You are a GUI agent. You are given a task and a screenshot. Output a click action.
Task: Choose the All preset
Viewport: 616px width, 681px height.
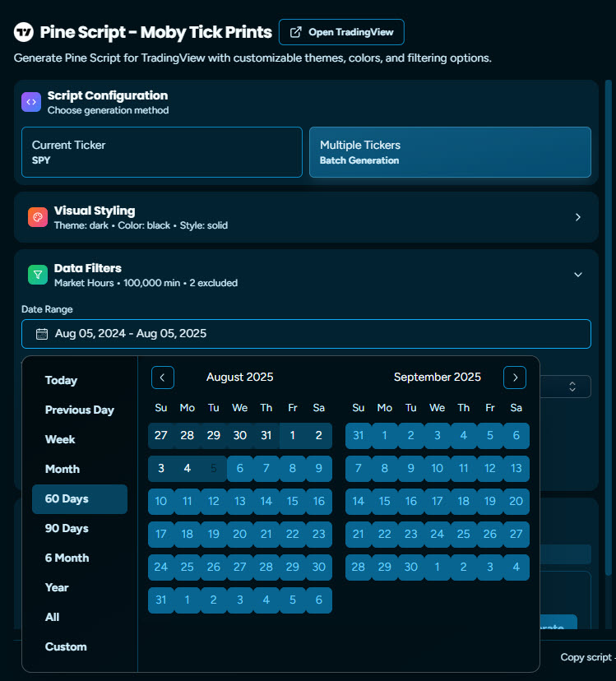[80, 617]
